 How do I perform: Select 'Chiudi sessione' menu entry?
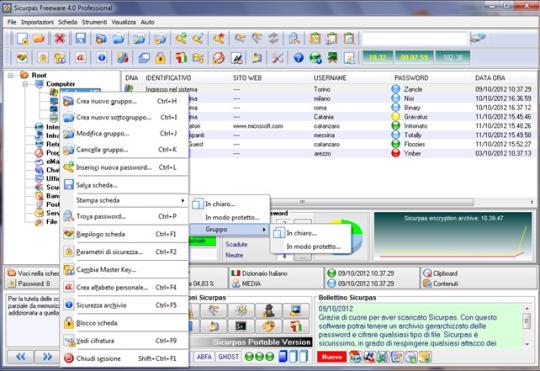click(125, 358)
